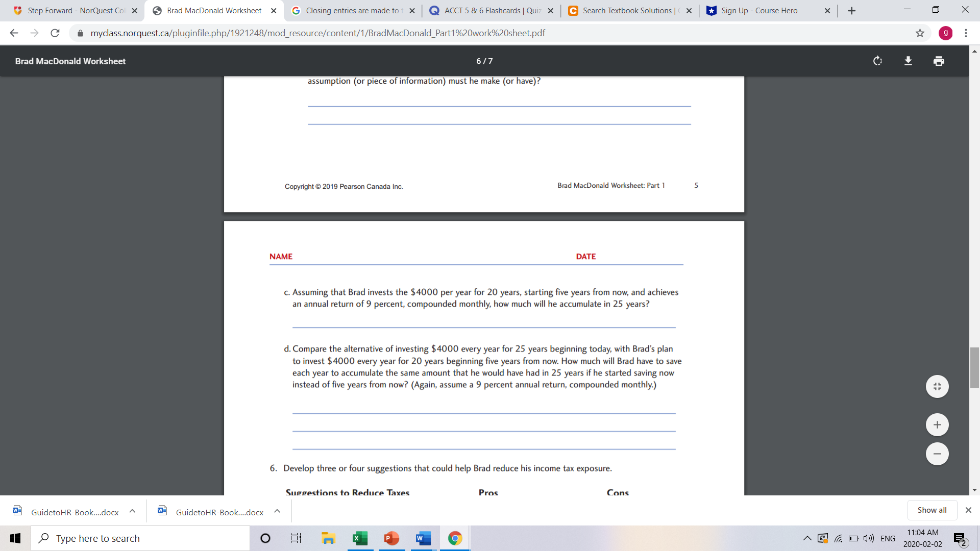
Task: Switch to the Step Forward - NorQuest tab
Action: (76, 11)
